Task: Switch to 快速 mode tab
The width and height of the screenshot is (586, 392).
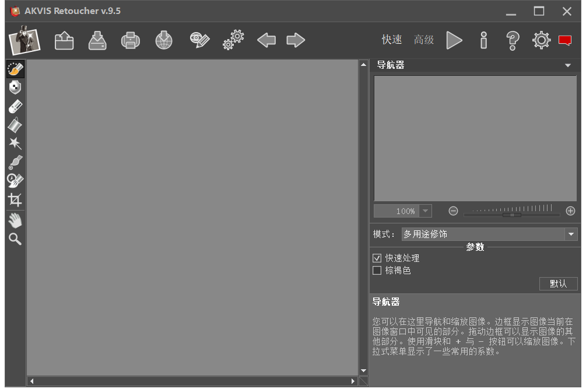Action: (x=392, y=40)
